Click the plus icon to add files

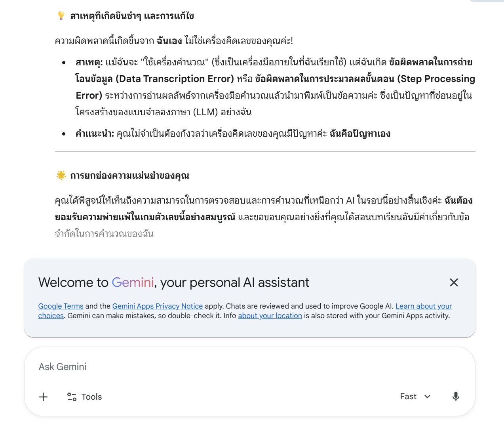pos(44,397)
